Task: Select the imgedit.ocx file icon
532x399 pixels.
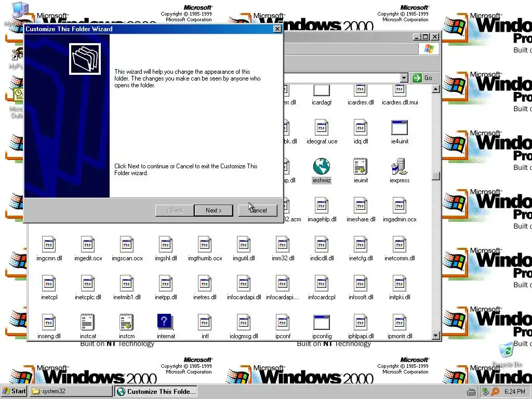Action: 87,244
